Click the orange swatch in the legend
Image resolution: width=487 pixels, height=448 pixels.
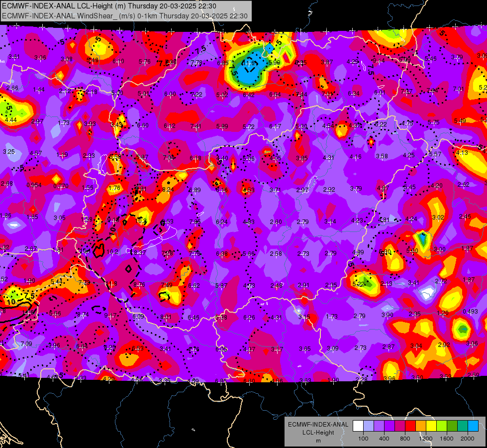pyautogui.click(x=421, y=426)
